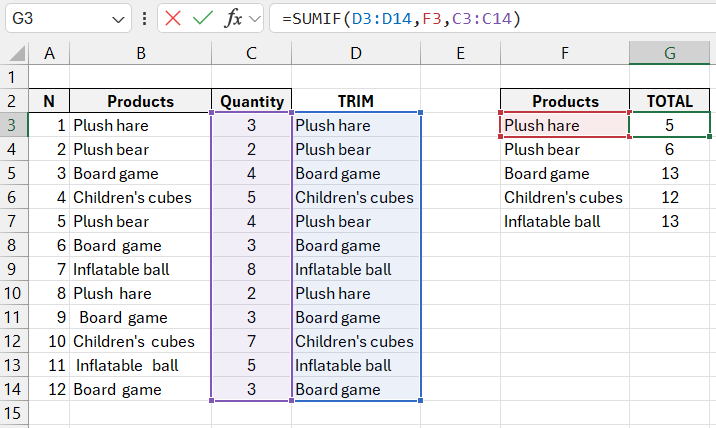Screen dimensions: 716x428
Task: Click Inflatable ball total value 13
Action: point(669,221)
